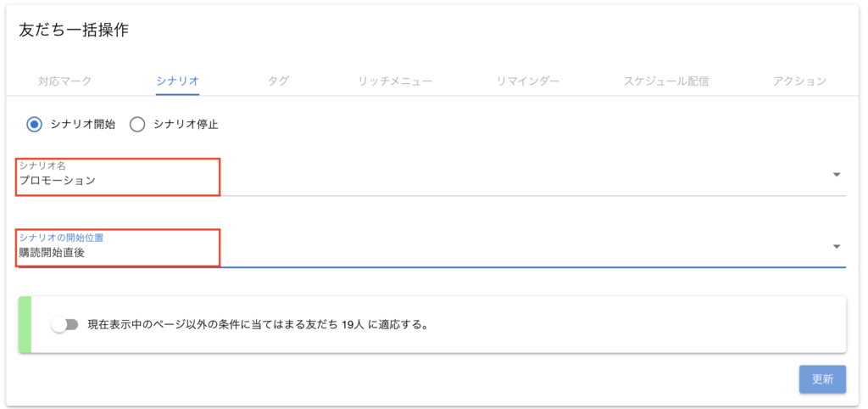The image size is (868, 409).
Task: Click the シナリオ名 dropdown arrow icon
Action: pos(836,175)
